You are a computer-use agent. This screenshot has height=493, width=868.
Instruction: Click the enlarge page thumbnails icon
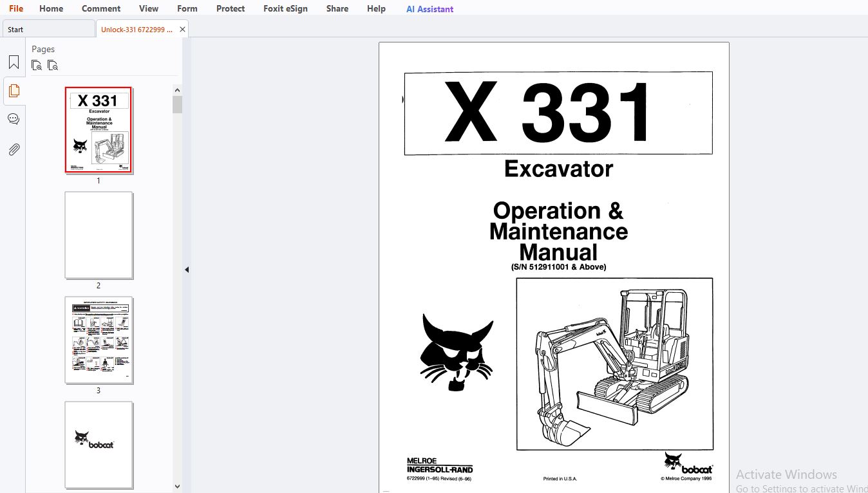click(37, 65)
